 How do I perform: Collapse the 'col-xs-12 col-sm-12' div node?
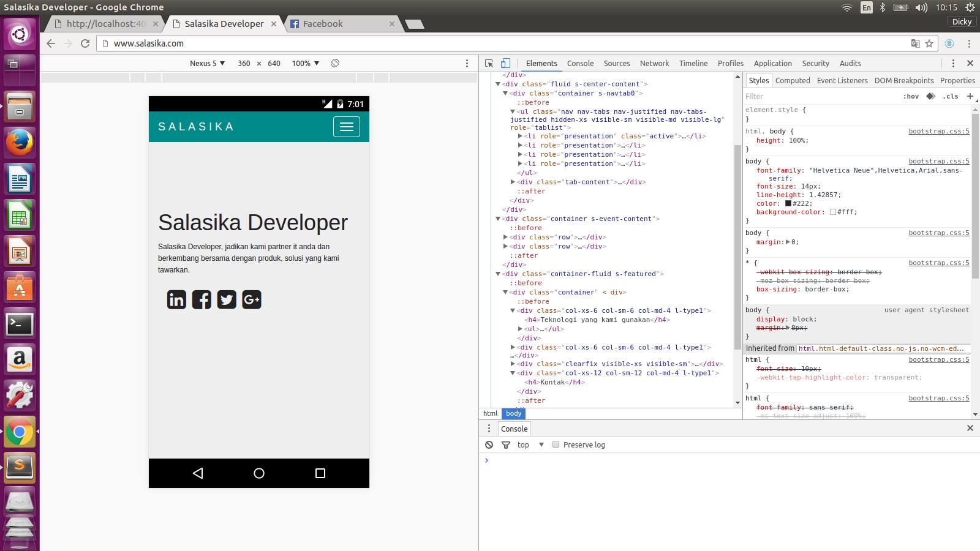[x=513, y=373]
